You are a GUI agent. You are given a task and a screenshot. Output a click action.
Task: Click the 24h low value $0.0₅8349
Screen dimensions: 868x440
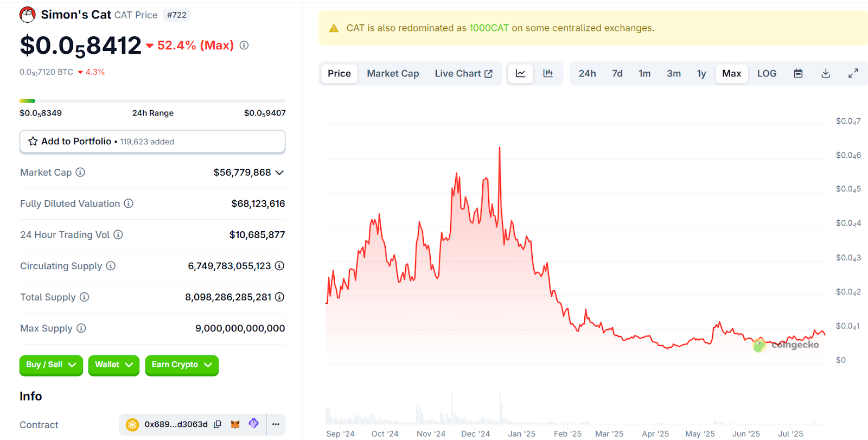[x=41, y=113]
